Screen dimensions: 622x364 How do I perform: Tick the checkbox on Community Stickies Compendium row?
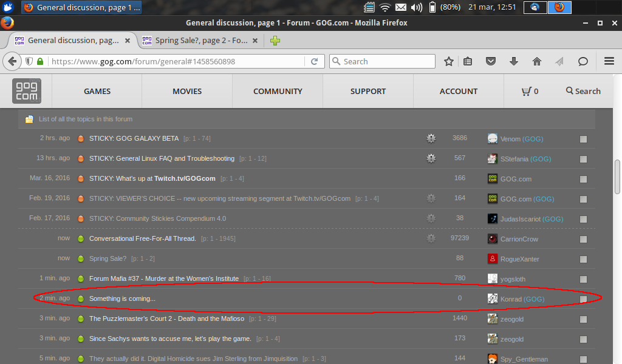tap(583, 219)
